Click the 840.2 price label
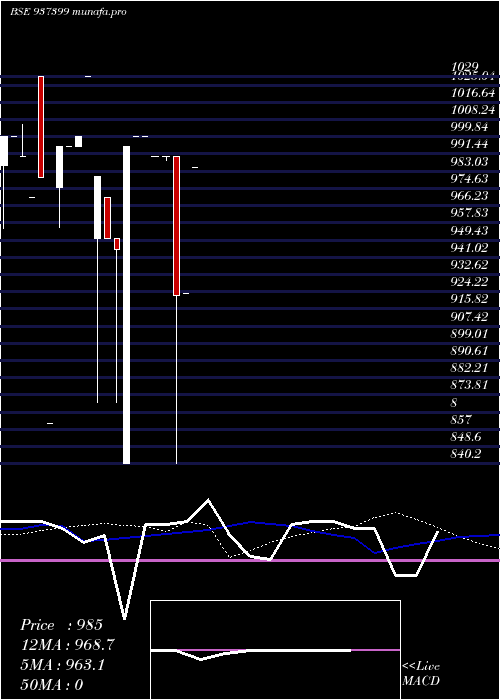500x700 pixels. [x=466, y=454]
